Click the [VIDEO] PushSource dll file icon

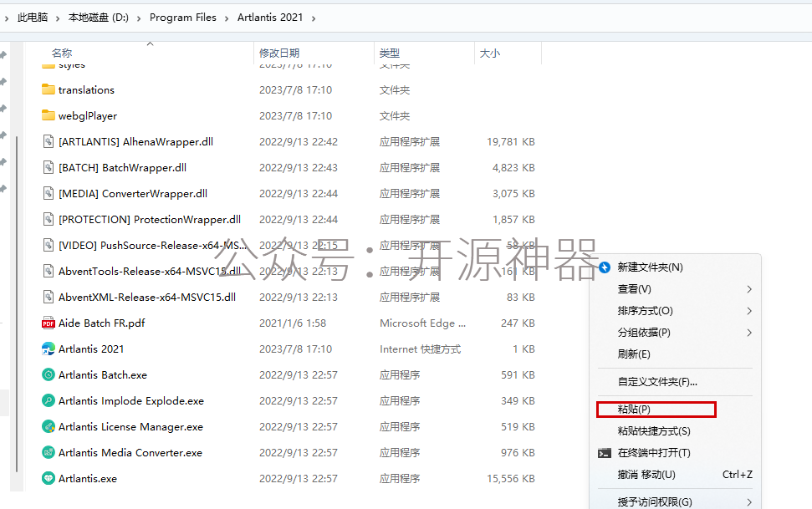49,245
